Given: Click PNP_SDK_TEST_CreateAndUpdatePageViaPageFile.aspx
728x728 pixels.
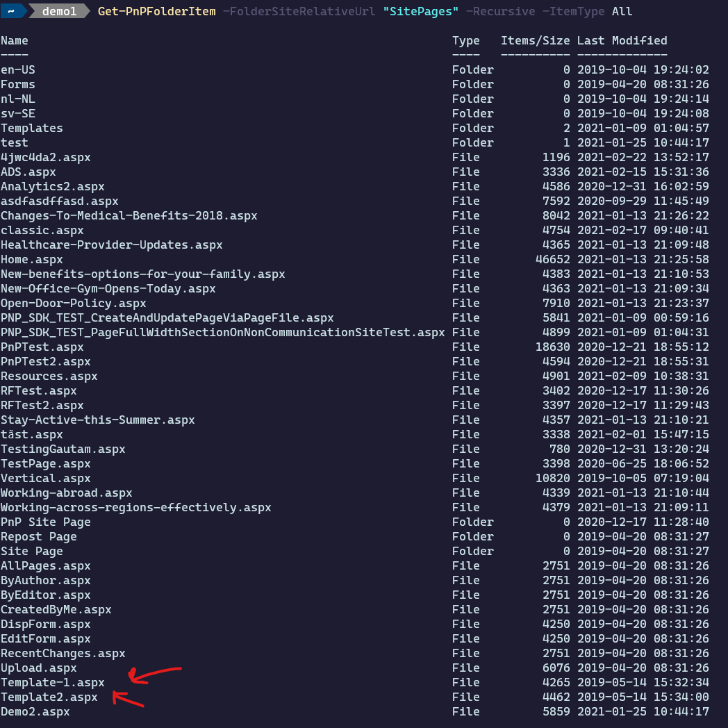Looking at the screenshot, I should tap(167, 318).
